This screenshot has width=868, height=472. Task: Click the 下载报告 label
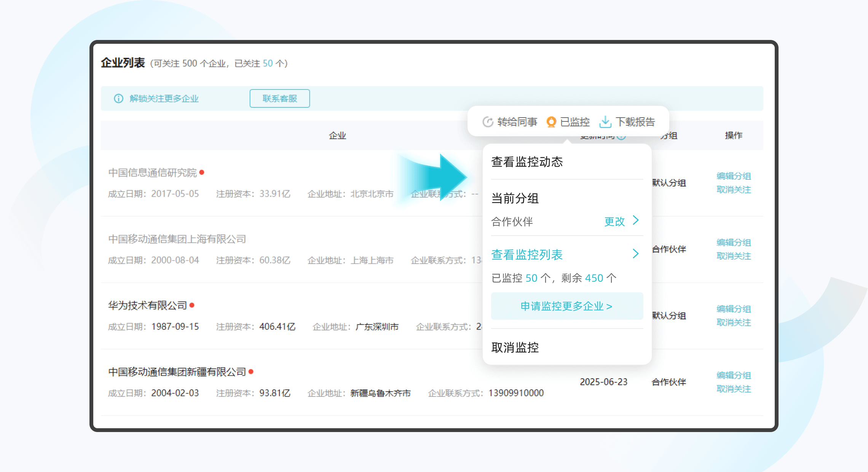point(635,122)
